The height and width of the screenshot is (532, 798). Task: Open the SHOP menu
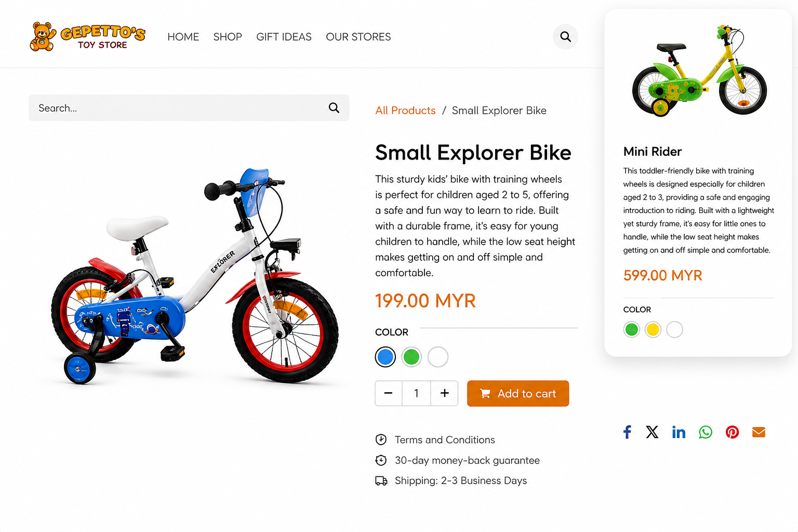pyautogui.click(x=228, y=37)
